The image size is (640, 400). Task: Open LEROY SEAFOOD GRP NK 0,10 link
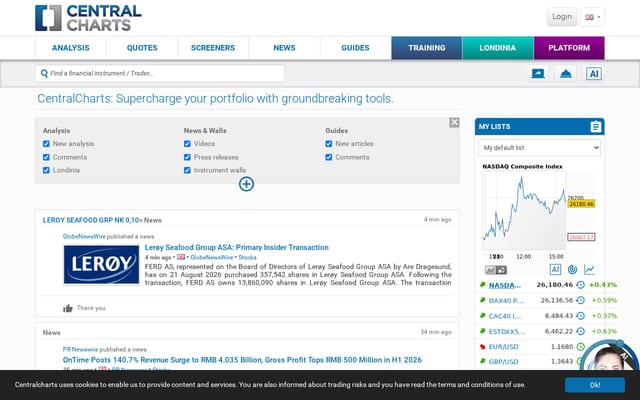pyautogui.click(x=91, y=220)
